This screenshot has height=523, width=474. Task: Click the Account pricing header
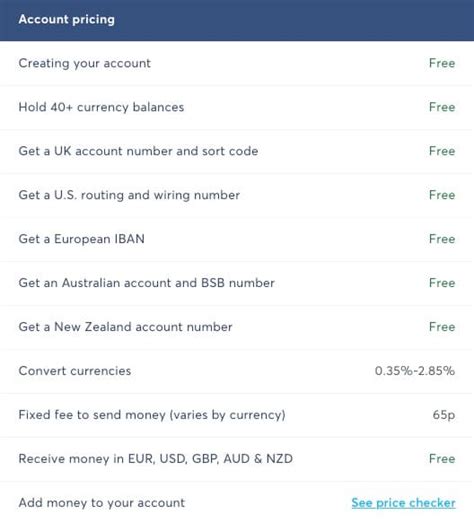pyautogui.click(x=66, y=19)
